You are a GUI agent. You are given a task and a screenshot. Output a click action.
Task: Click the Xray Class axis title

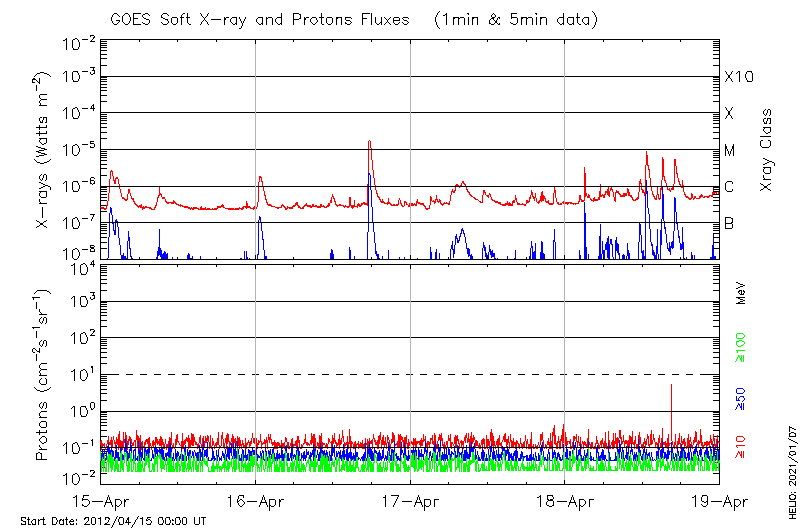tap(766, 150)
